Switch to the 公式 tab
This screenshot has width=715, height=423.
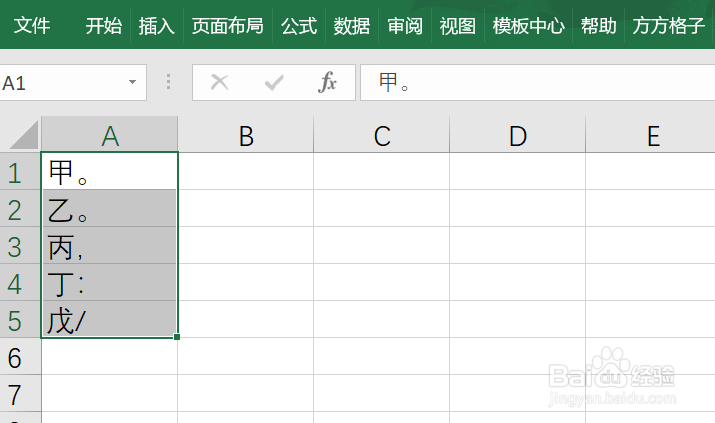tap(299, 26)
